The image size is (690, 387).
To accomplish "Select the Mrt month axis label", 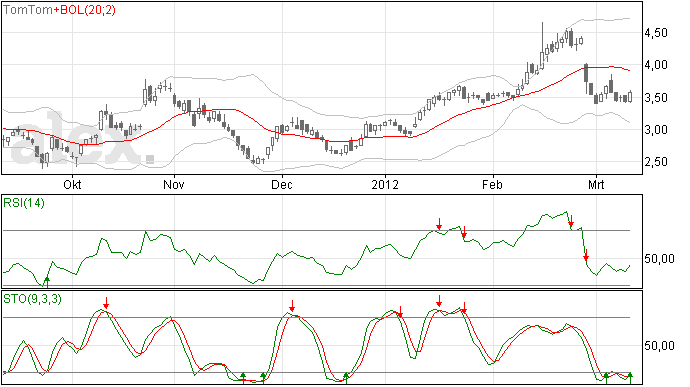I will pyautogui.click(x=596, y=184).
